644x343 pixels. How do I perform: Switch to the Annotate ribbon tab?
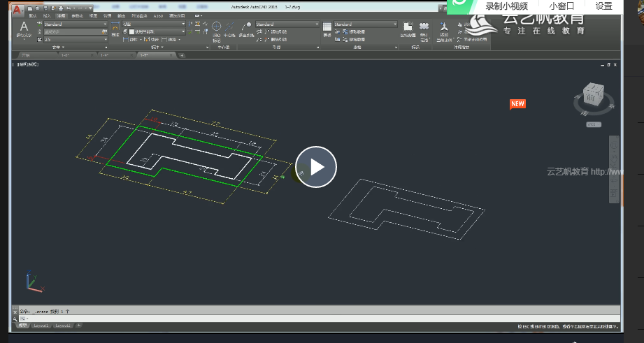(x=62, y=15)
